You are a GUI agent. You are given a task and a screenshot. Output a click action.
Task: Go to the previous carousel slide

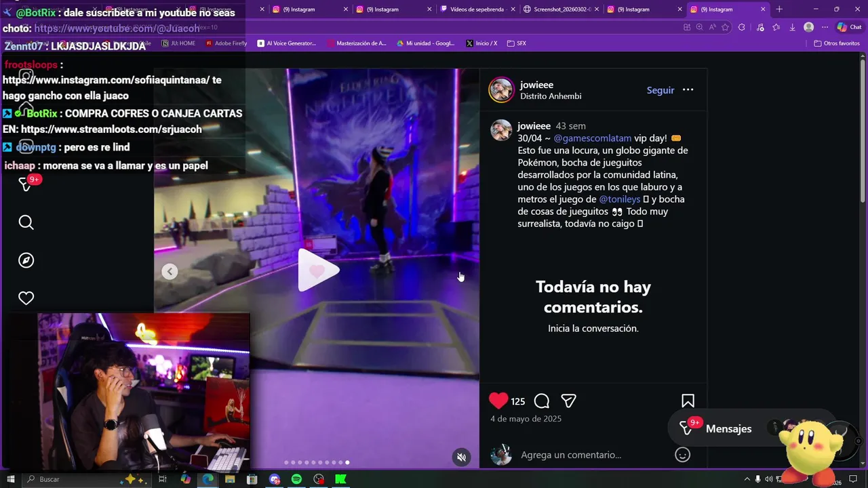click(x=170, y=272)
